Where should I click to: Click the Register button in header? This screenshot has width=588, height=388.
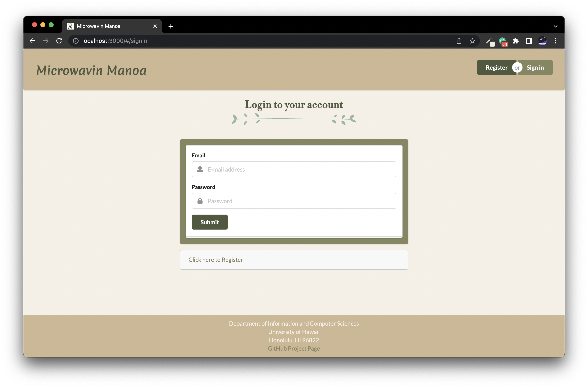(497, 68)
